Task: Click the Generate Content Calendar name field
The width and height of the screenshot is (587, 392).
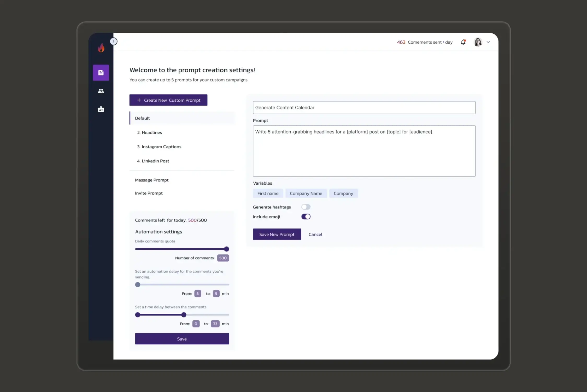Action: click(364, 108)
